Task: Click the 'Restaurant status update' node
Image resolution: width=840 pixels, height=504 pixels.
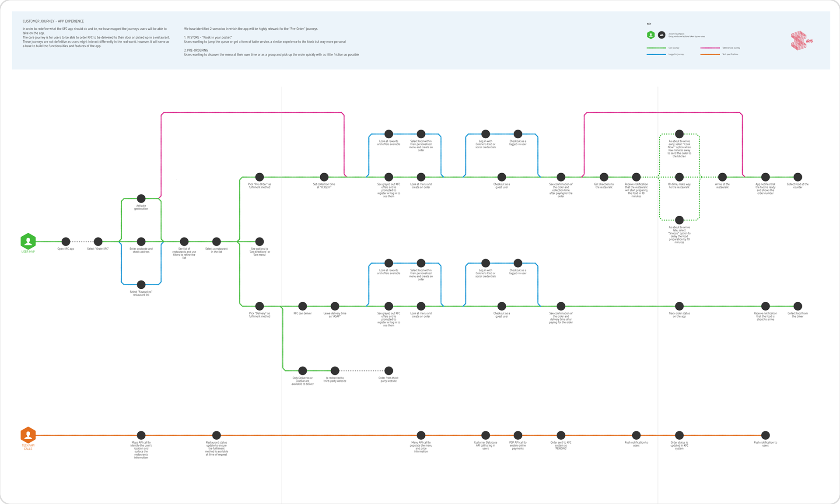Action: tap(217, 435)
